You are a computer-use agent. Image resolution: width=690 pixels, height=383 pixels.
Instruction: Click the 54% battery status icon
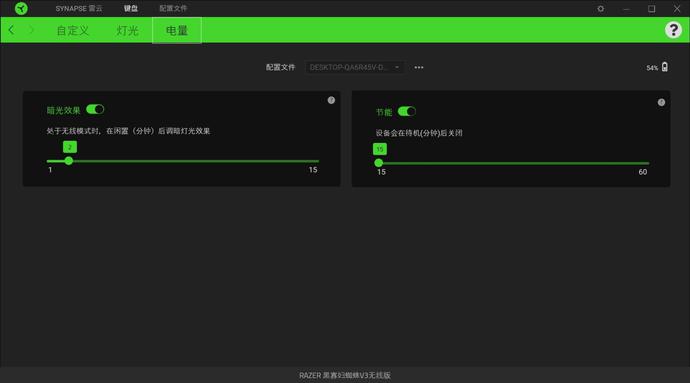(664, 67)
